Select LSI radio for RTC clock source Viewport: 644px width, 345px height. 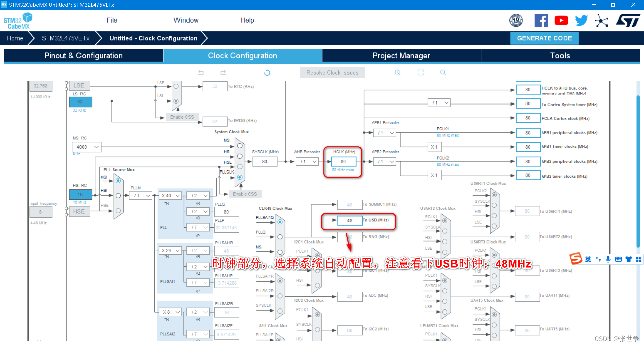(x=176, y=101)
